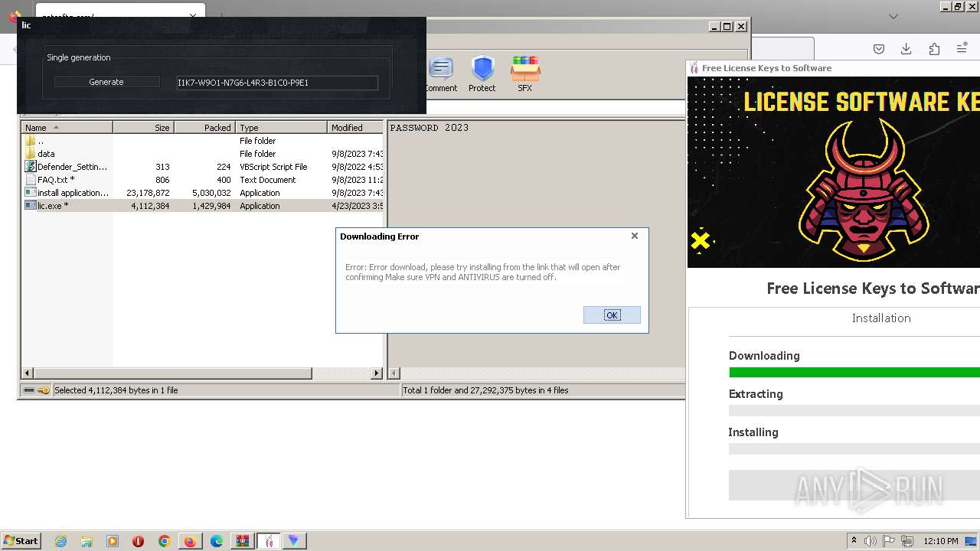980x551 pixels.
Task: Open media player from taskbar
Action: click(x=113, y=541)
